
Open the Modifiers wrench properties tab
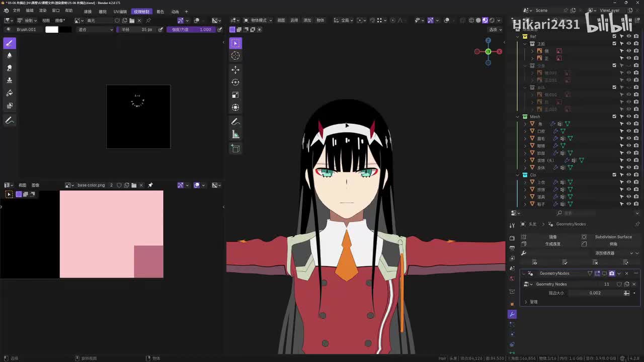512,314
